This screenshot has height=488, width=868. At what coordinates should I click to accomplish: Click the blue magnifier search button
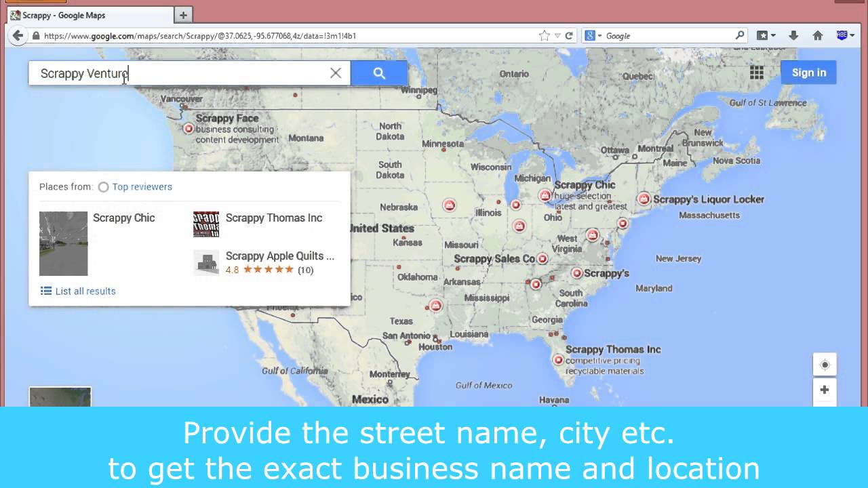pyautogui.click(x=379, y=73)
